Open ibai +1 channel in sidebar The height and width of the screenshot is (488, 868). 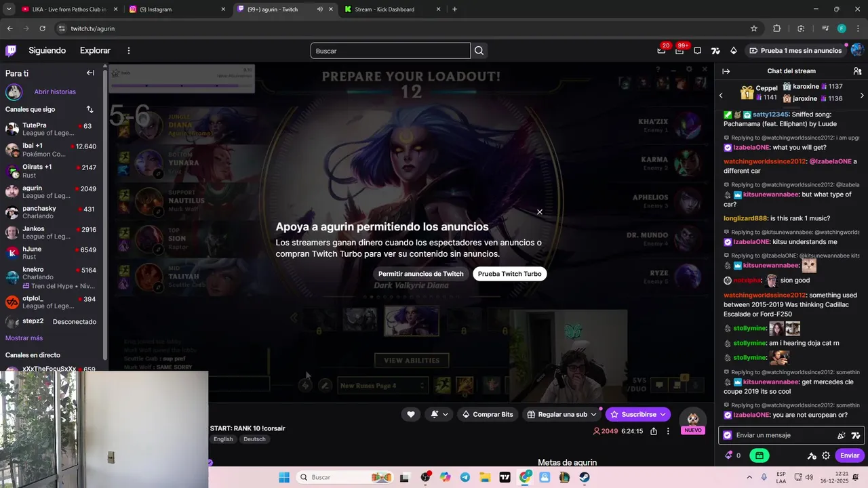(x=51, y=150)
